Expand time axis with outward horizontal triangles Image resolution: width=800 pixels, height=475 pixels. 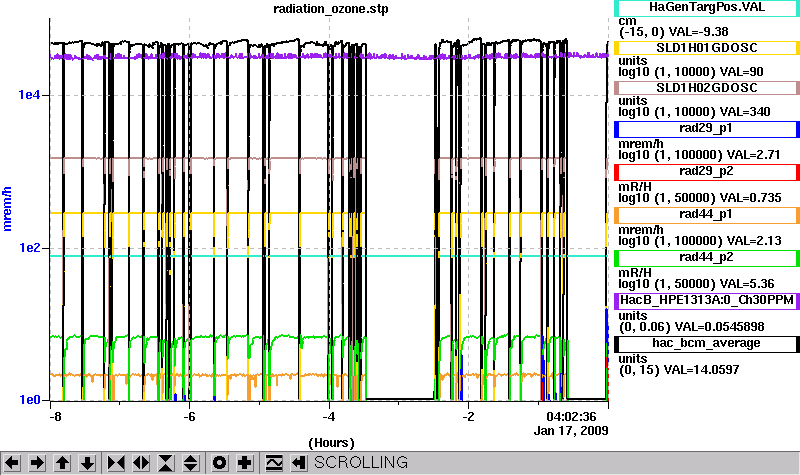coord(141,463)
